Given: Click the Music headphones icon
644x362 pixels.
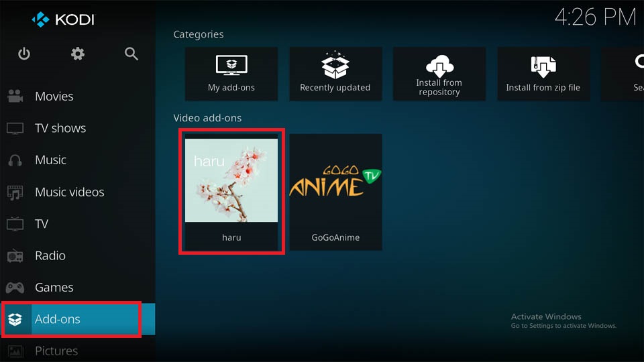Looking at the screenshot, I should point(15,160).
